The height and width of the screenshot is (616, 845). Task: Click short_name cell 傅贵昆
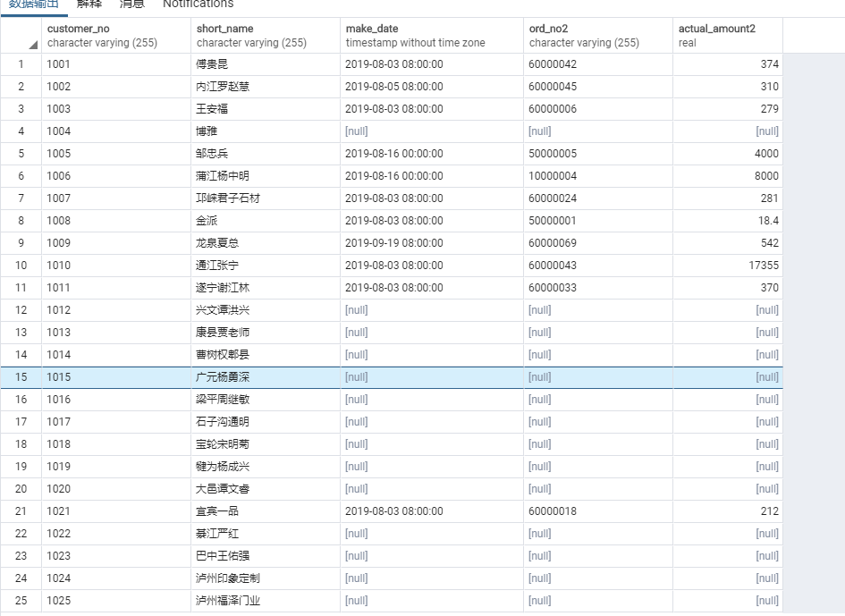pyautogui.click(x=266, y=64)
